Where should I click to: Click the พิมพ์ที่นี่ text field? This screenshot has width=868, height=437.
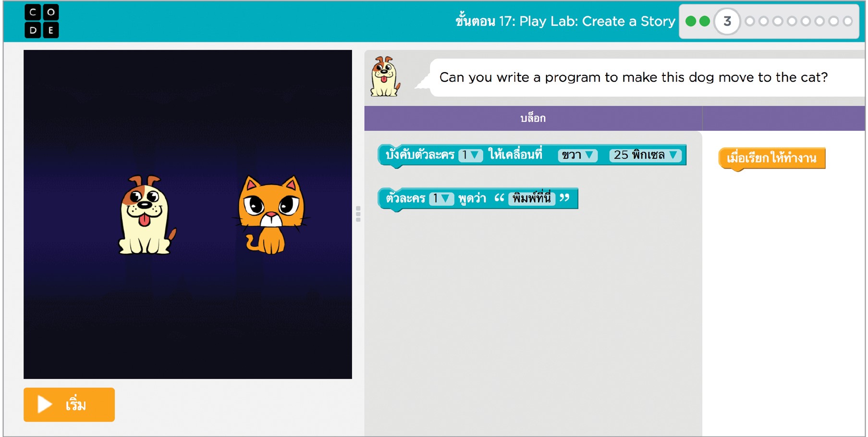tap(531, 199)
